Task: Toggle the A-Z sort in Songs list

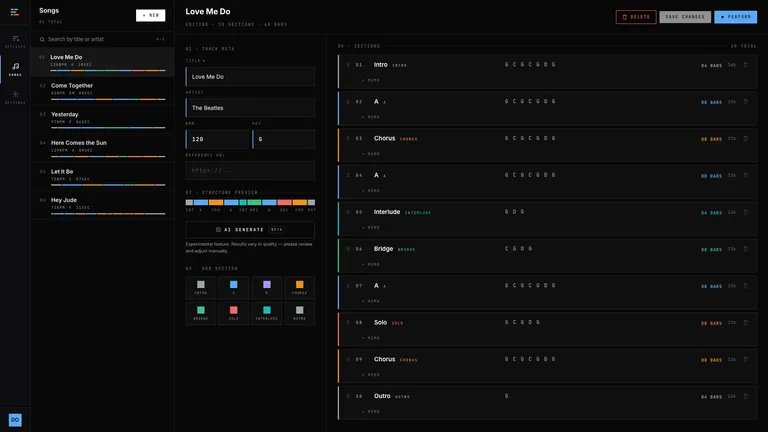Action: point(160,39)
